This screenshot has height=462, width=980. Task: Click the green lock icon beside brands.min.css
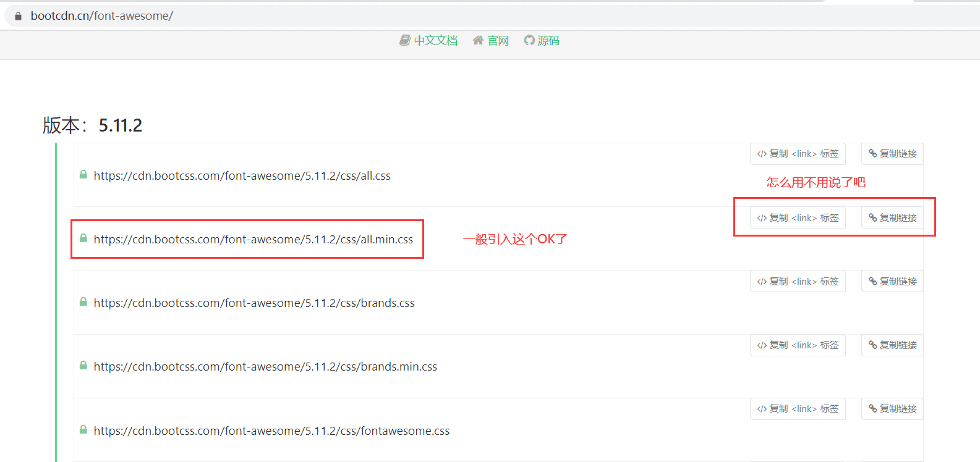83,366
